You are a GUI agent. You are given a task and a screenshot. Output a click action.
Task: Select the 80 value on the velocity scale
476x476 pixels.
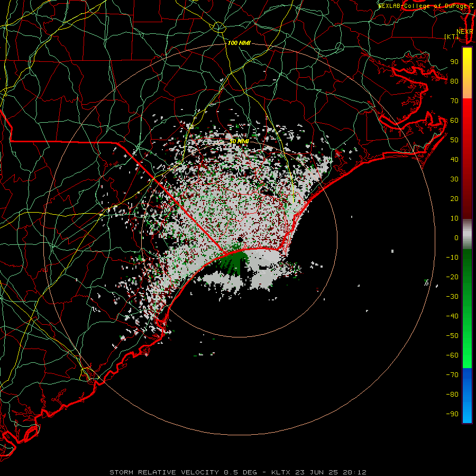coord(454,81)
